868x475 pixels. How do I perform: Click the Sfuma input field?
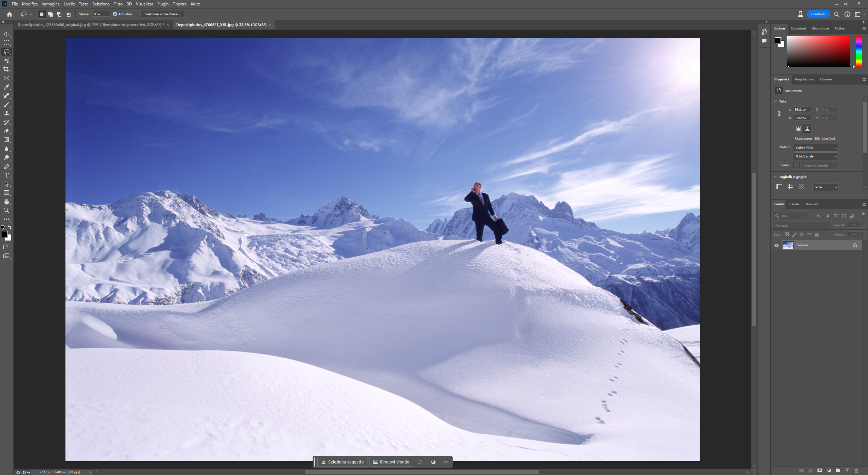click(101, 14)
